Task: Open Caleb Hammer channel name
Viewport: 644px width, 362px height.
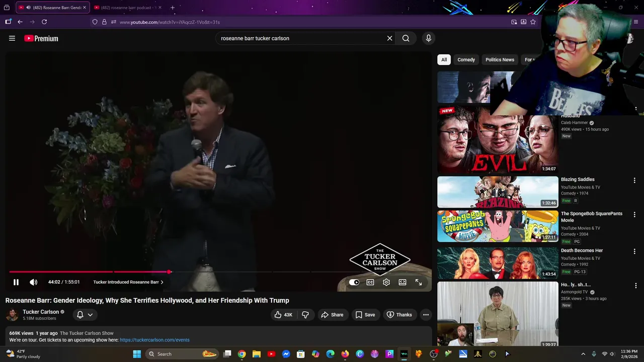Action: click(574, 123)
